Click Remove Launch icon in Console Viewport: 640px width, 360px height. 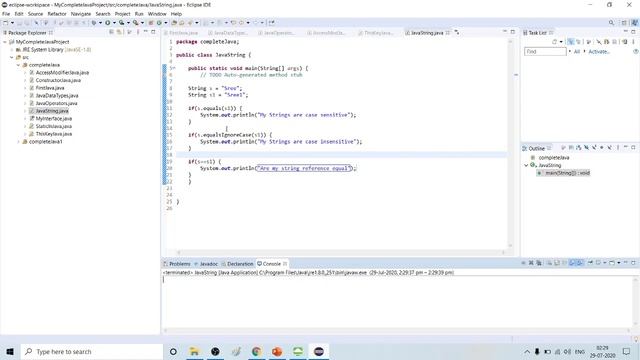tap(531, 263)
